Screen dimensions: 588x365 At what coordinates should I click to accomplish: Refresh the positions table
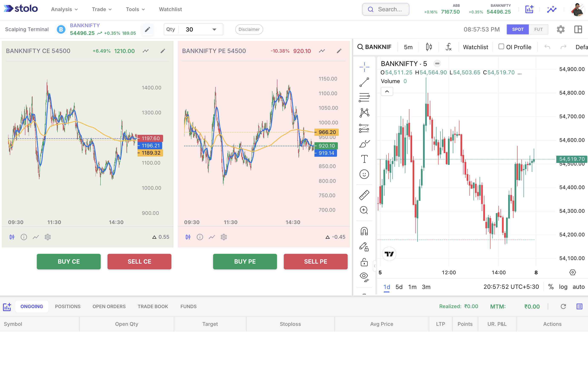click(x=563, y=307)
